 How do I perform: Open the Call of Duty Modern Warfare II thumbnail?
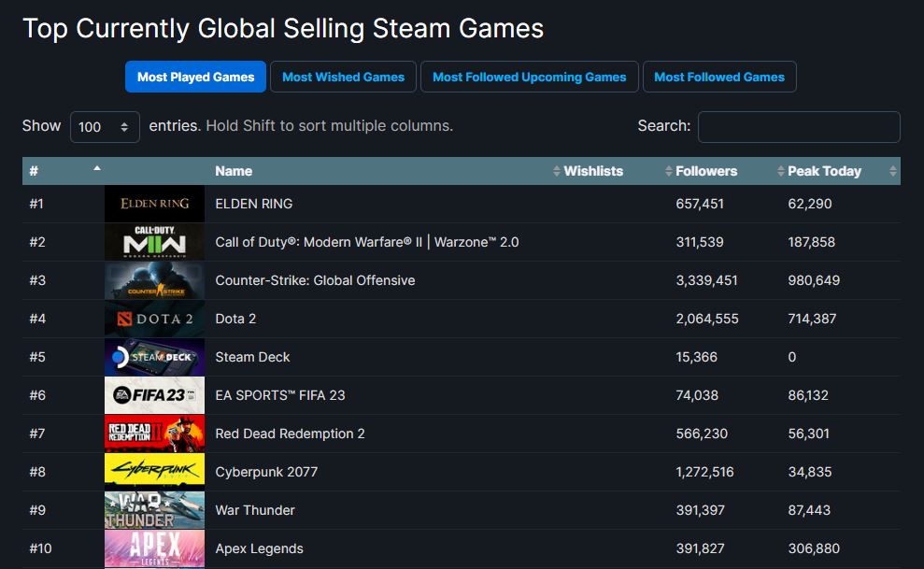coord(154,242)
